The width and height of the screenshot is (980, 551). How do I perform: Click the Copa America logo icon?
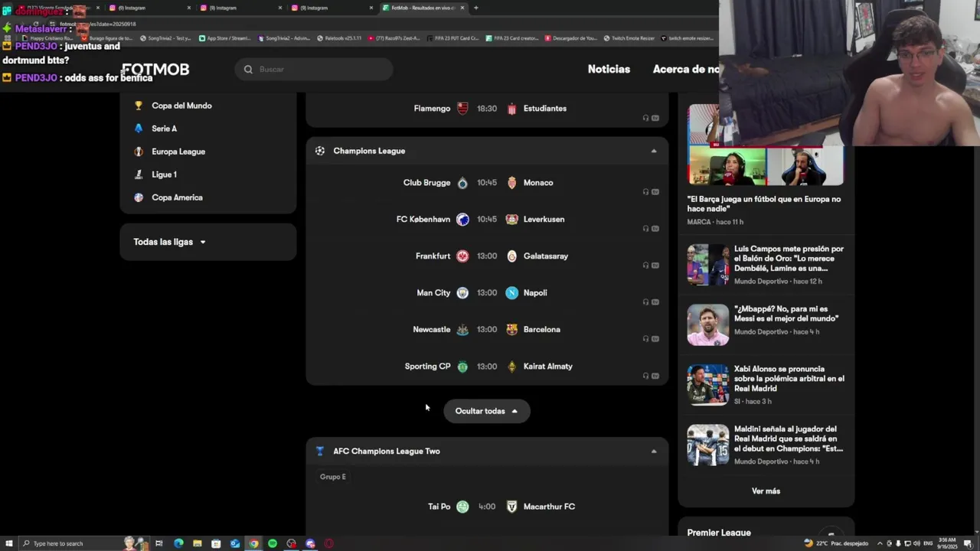(139, 197)
